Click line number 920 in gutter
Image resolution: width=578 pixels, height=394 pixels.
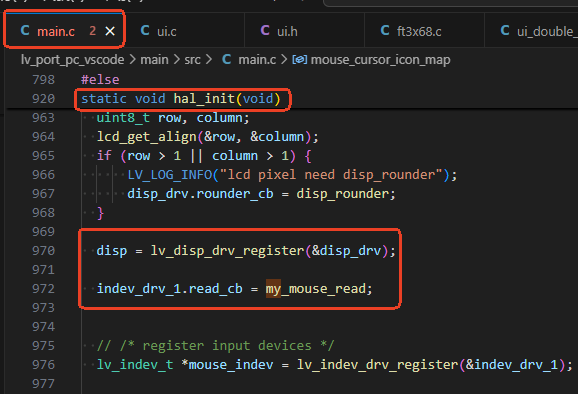pos(43,99)
